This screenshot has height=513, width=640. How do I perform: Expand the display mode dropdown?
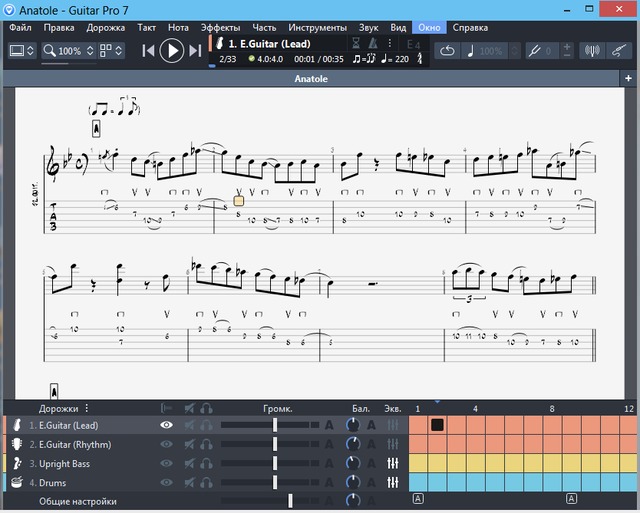click(x=29, y=50)
